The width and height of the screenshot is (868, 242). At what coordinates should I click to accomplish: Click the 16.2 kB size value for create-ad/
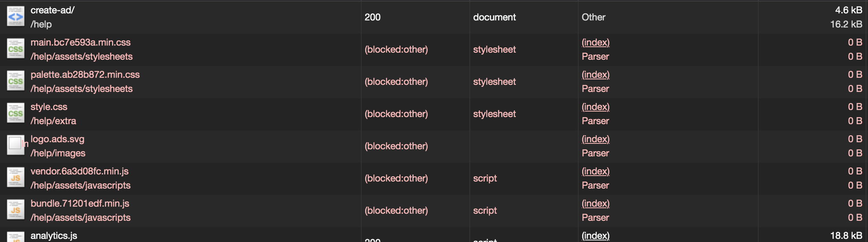(848, 24)
